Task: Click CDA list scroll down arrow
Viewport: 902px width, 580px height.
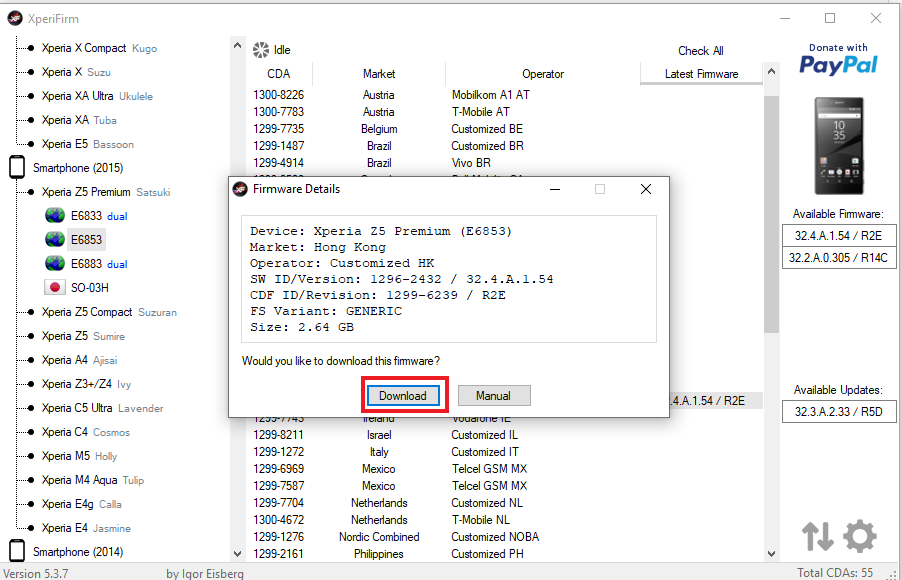Action: tap(771, 554)
